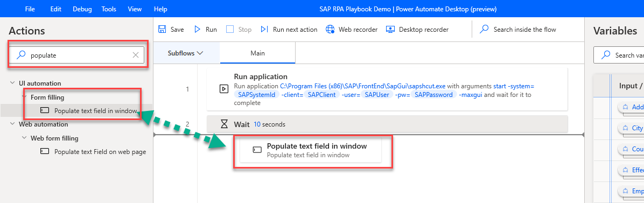This screenshot has width=644, height=203.
Task: Click the Desktop recorder monitor icon
Action: tap(390, 29)
